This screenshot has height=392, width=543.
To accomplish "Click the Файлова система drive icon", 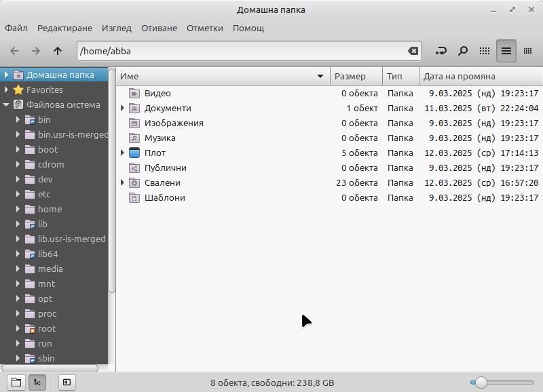I will [18, 104].
